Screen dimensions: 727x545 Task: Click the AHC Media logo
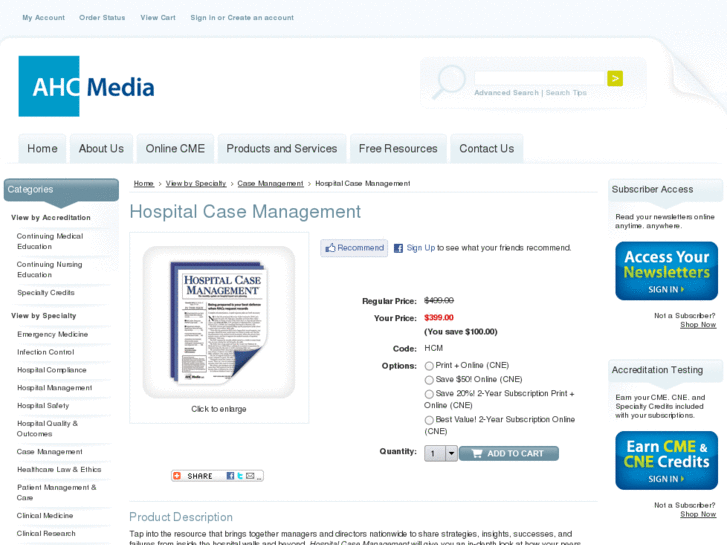pos(86,86)
